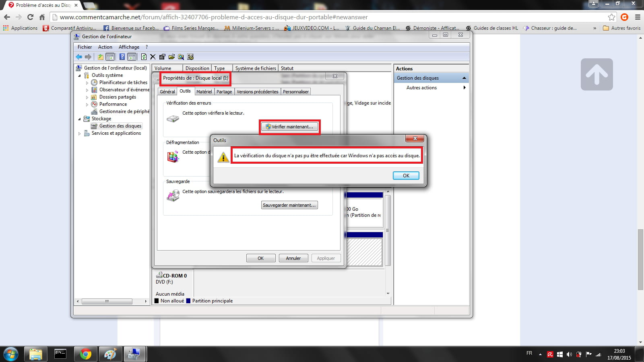Expand the Performance tree node
Screen dimensions: 644x362
(87, 105)
